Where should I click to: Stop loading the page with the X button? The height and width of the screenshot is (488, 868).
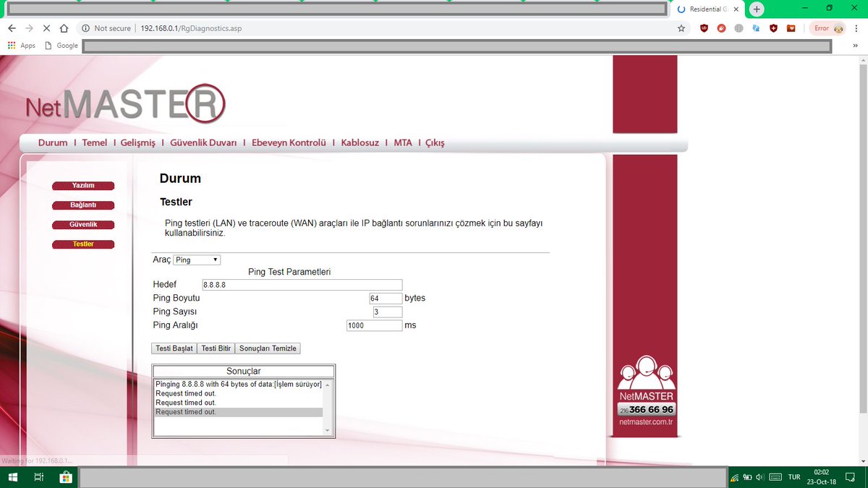click(46, 28)
